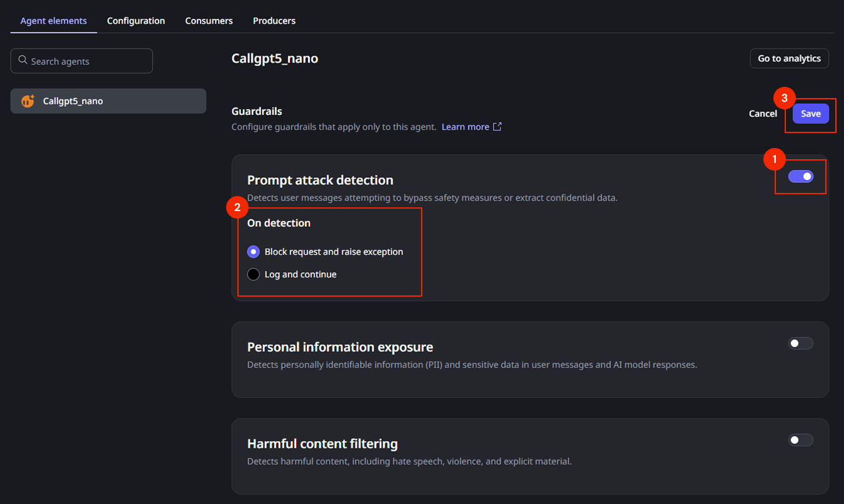Click the description starting 'Detects user messages'

(432, 198)
